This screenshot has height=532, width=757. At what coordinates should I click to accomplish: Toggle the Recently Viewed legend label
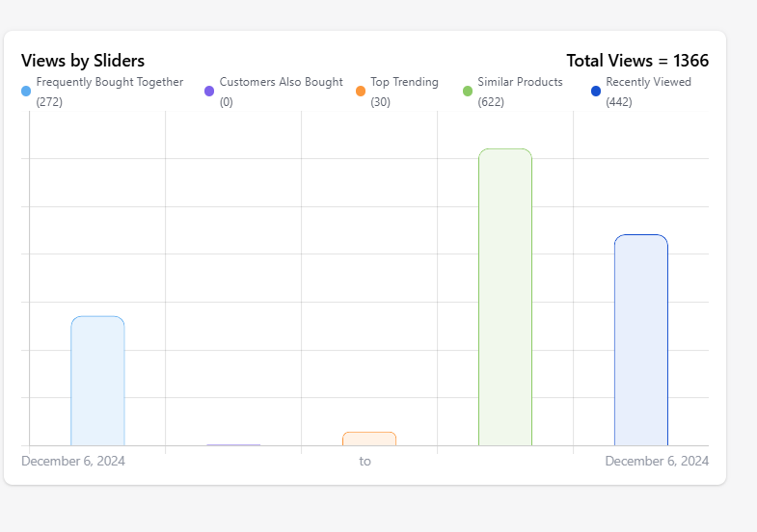(x=648, y=83)
